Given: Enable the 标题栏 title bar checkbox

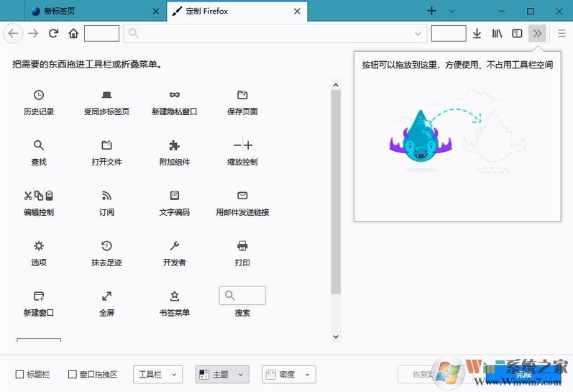Looking at the screenshot, I should click(x=19, y=374).
